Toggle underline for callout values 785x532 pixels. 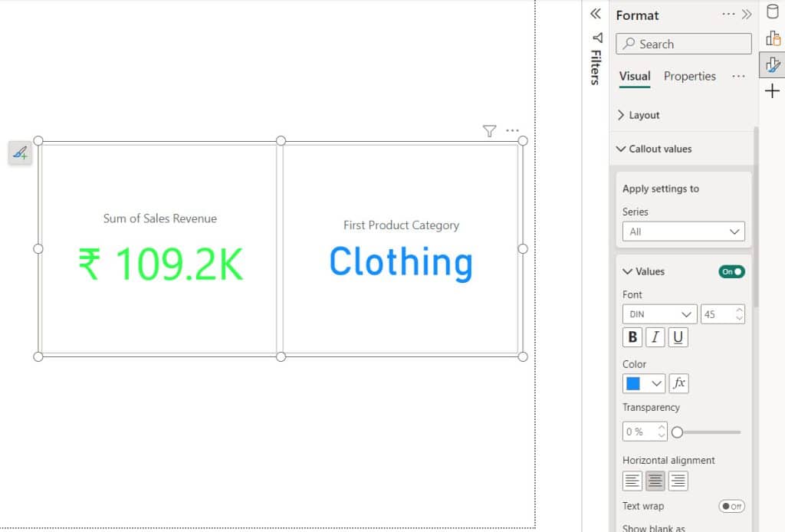[x=678, y=337]
